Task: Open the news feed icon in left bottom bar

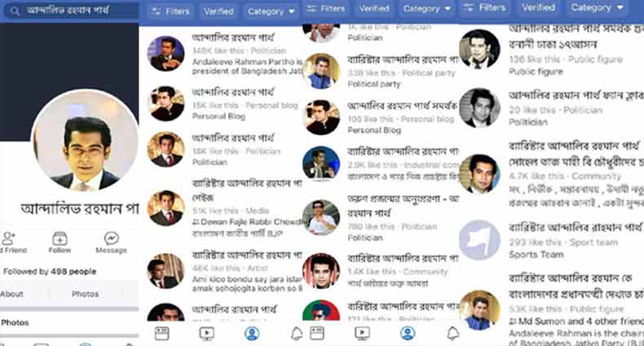Action: coord(162,333)
